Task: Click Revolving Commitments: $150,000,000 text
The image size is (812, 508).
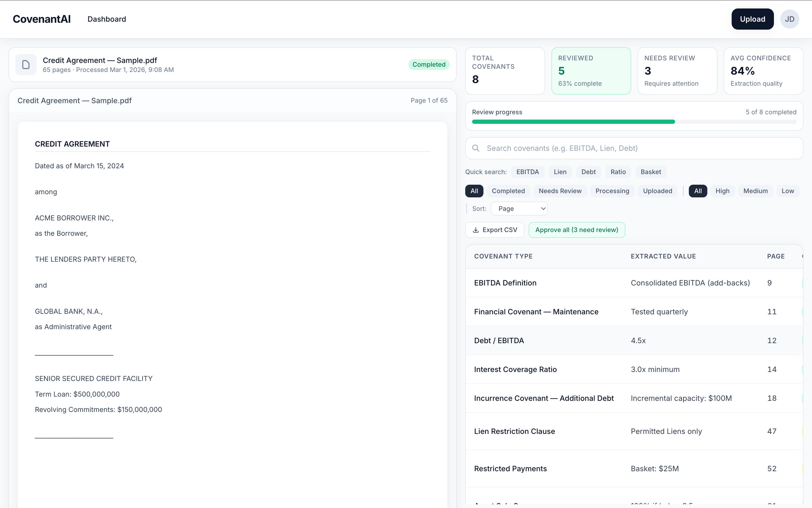Action: click(98, 410)
